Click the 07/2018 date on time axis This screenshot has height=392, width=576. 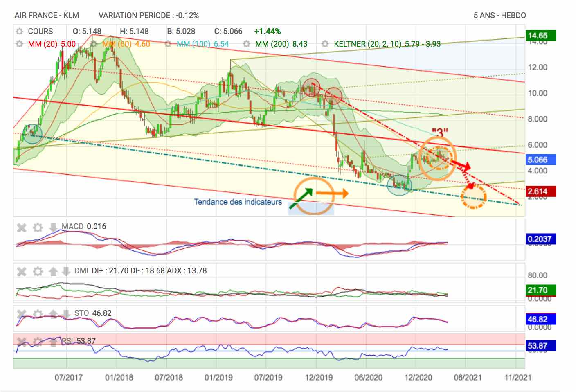(169, 377)
